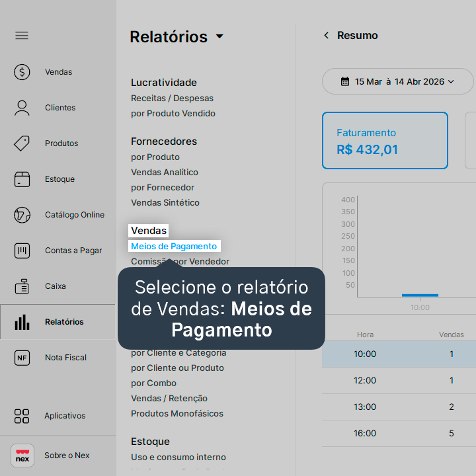This screenshot has width=476, height=476.
Task: Open the 15 Mar à 14 Abr 2026 date picker
Action: pyautogui.click(x=398, y=81)
